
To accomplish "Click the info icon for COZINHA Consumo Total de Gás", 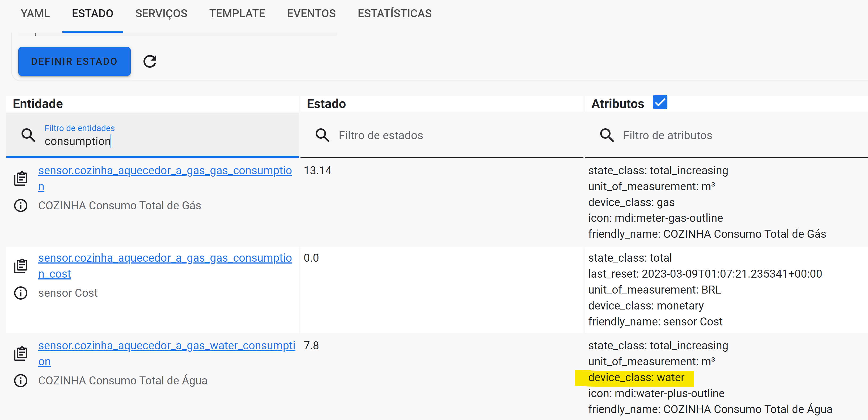I will (x=20, y=205).
